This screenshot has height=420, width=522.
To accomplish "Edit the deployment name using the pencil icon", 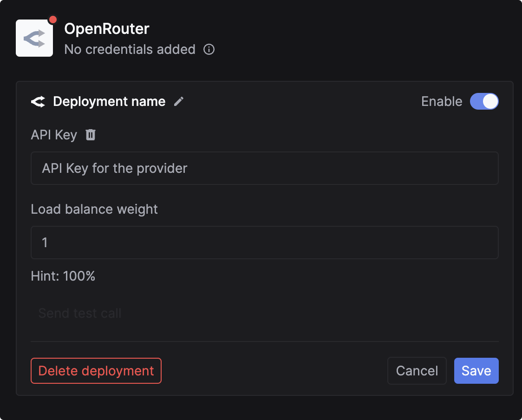I will (178, 101).
